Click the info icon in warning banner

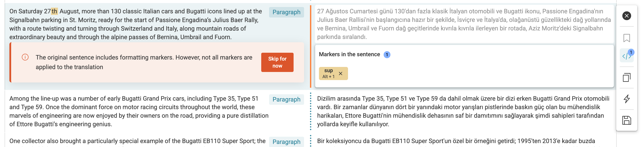[25, 57]
